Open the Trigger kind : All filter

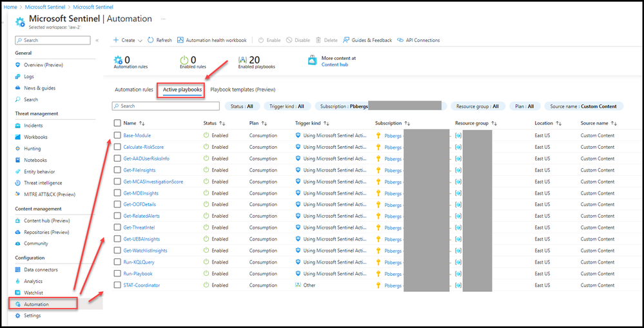tap(287, 106)
